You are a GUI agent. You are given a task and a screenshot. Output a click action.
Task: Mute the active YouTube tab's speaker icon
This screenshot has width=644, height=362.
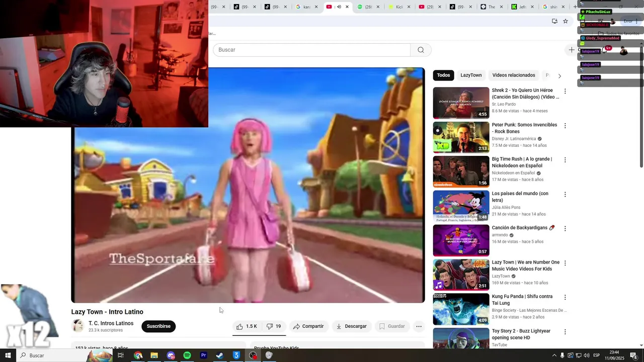(339, 7)
